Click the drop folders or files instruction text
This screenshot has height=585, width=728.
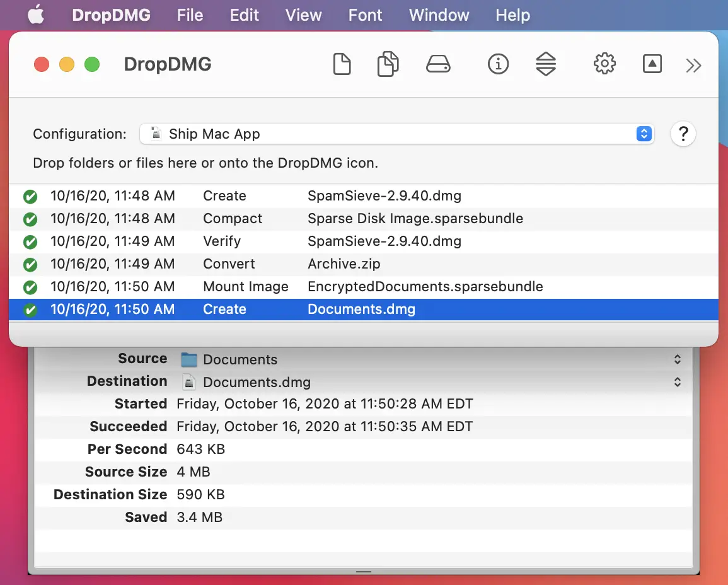click(x=205, y=163)
